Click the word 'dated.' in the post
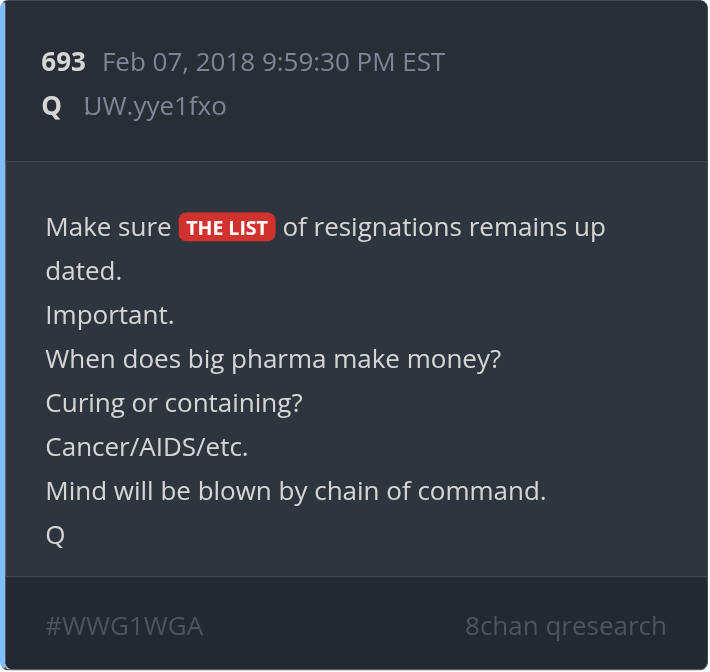This screenshot has height=672, width=710. (84, 271)
